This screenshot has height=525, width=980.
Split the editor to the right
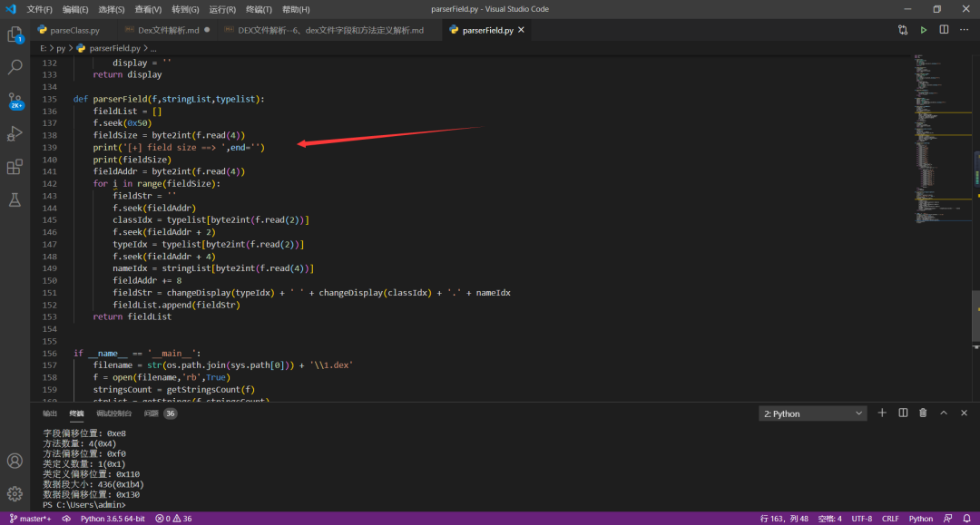[x=944, y=30]
